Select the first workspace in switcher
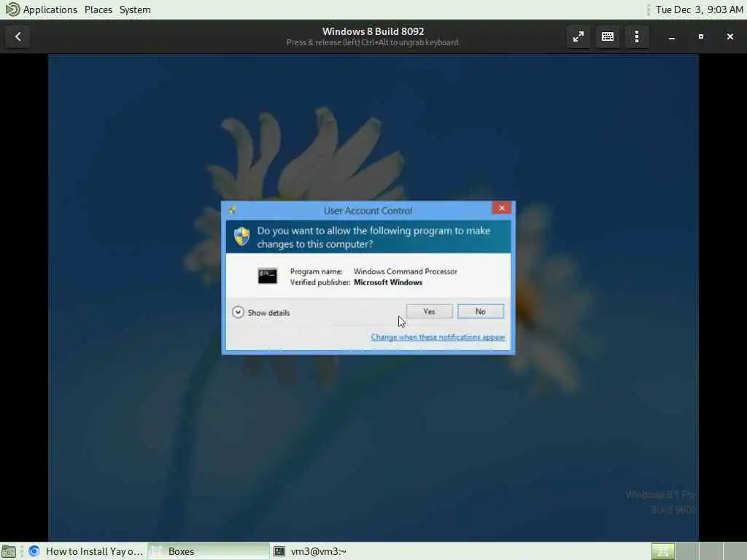 pyautogui.click(x=662, y=551)
